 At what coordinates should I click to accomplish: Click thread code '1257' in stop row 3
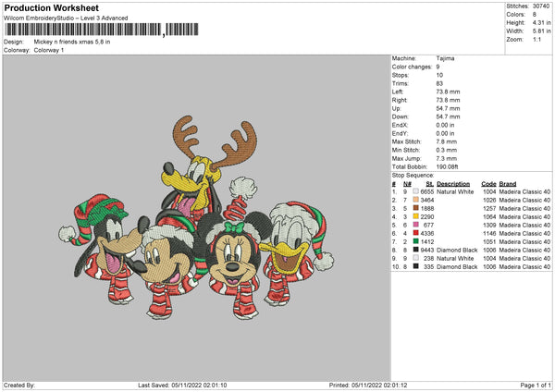(489, 208)
